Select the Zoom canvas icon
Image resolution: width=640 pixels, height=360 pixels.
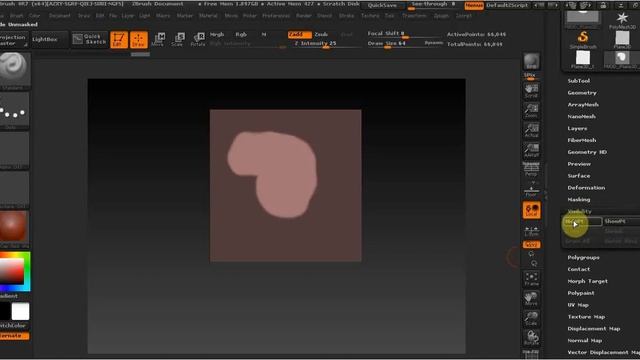pyautogui.click(x=531, y=111)
